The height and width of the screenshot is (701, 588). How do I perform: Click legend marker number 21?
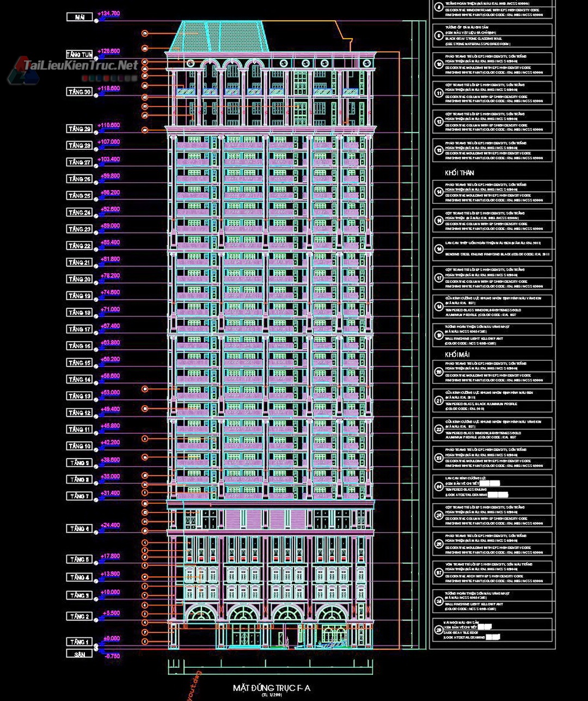pyautogui.click(x=439, y=400)
